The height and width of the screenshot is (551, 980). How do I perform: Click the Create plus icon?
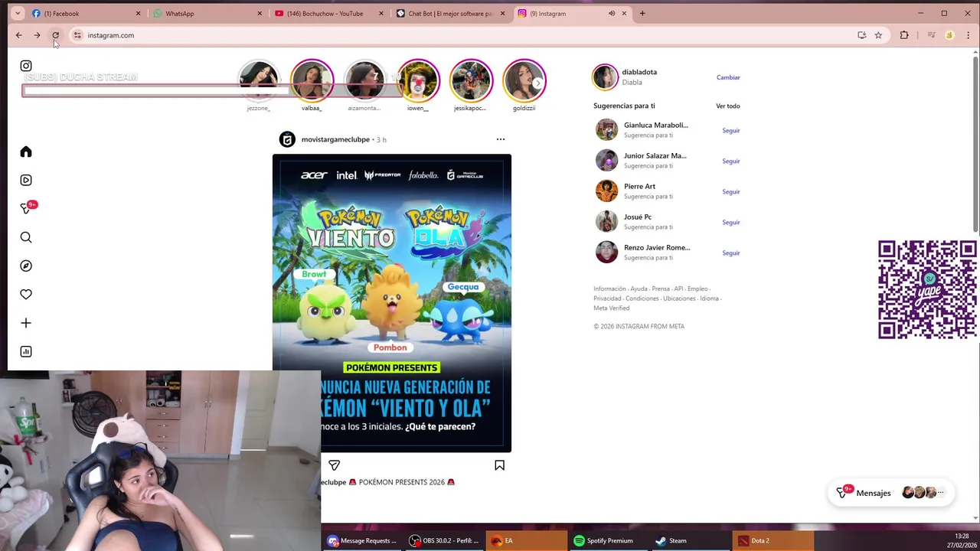[x=26, y=323]
